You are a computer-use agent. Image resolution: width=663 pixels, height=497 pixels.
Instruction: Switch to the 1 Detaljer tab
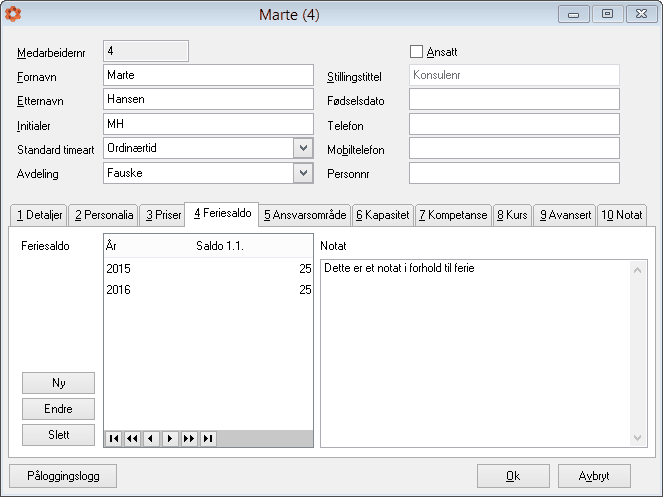pyautogui.click(x=39, y=215)
